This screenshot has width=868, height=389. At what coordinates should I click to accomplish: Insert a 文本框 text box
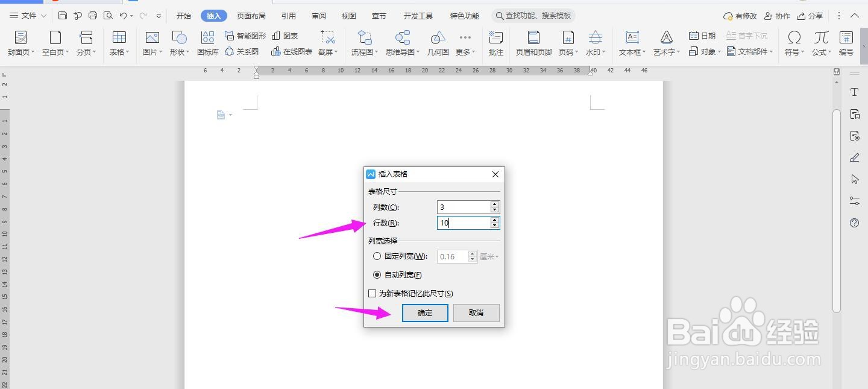(x=632, y=43)
